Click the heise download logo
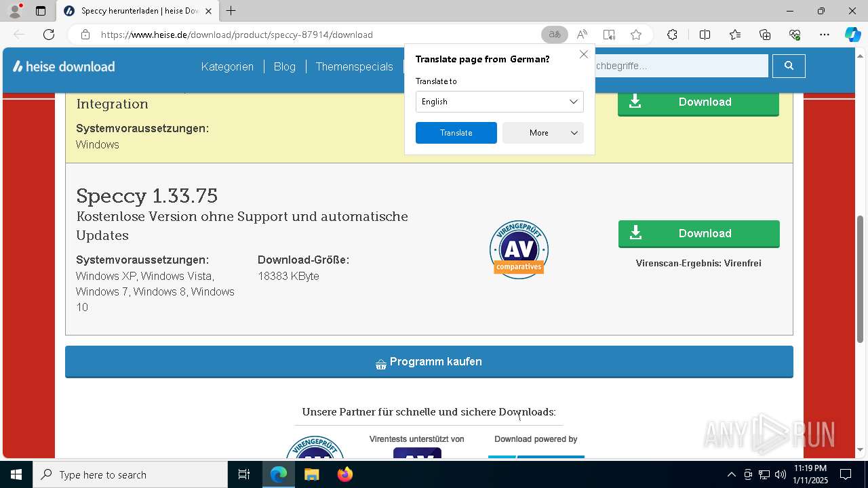 click(64, 66)
